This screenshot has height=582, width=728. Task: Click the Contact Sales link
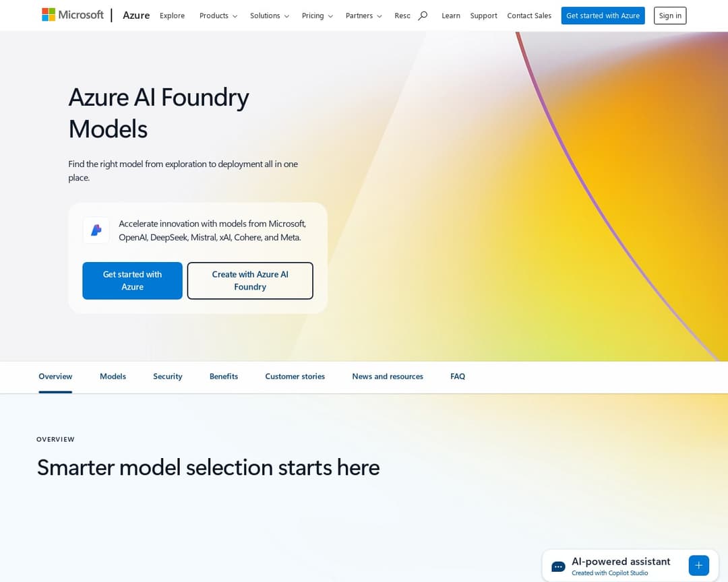529,15
